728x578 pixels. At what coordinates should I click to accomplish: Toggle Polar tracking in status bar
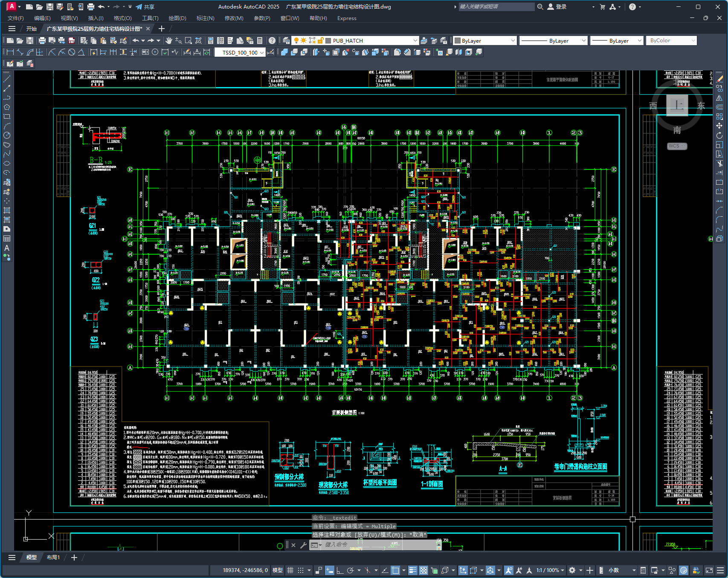point(350,570)
